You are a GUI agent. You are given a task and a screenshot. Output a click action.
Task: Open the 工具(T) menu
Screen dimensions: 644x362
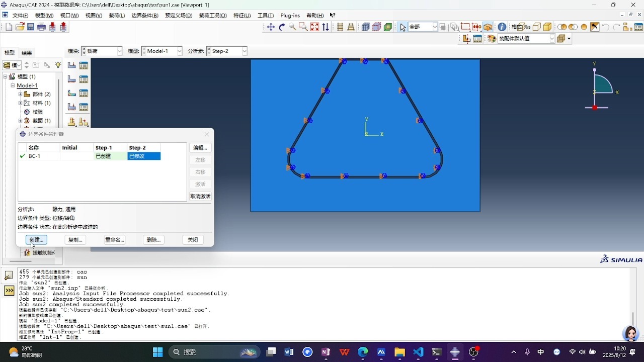pyautogui.click(x=266, y=16)
